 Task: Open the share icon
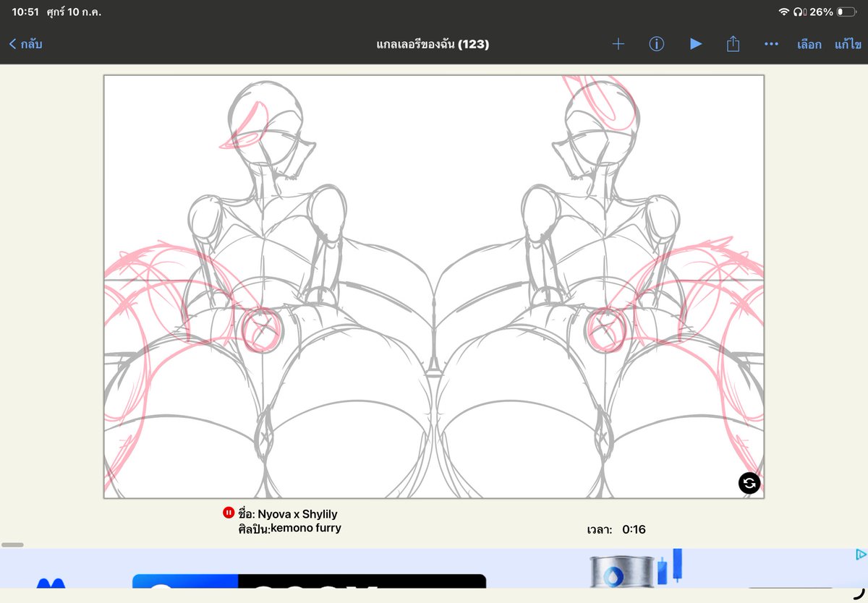click(x=733, y=44)
